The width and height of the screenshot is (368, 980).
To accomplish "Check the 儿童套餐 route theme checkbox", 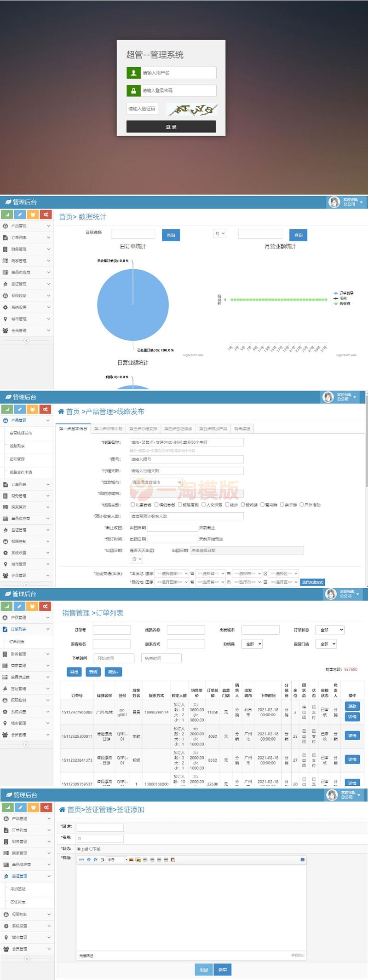I will (x=133, y=504).
